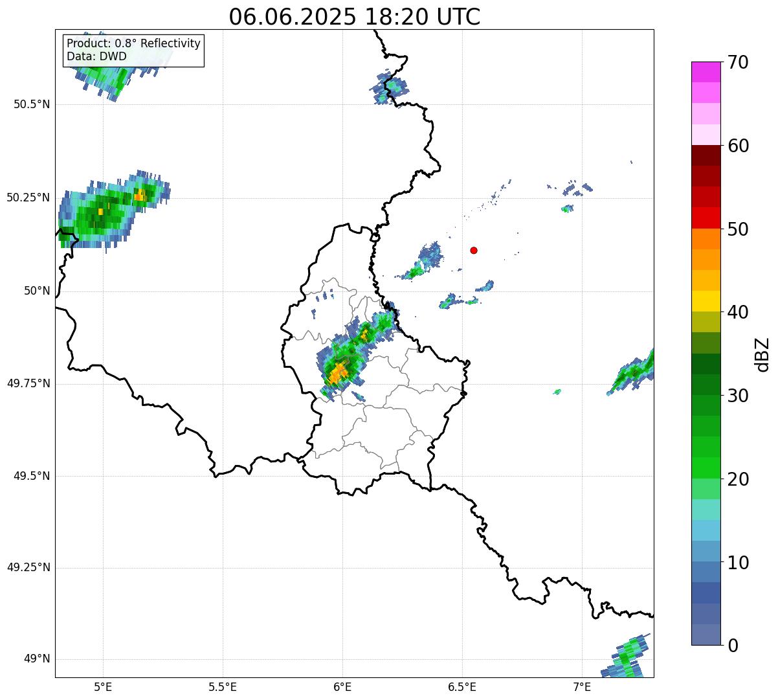Pick the bright red segment just above 50

(706, 218)
